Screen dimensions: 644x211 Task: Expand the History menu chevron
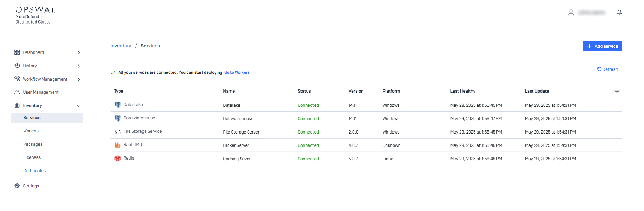[x=79, y=66]
